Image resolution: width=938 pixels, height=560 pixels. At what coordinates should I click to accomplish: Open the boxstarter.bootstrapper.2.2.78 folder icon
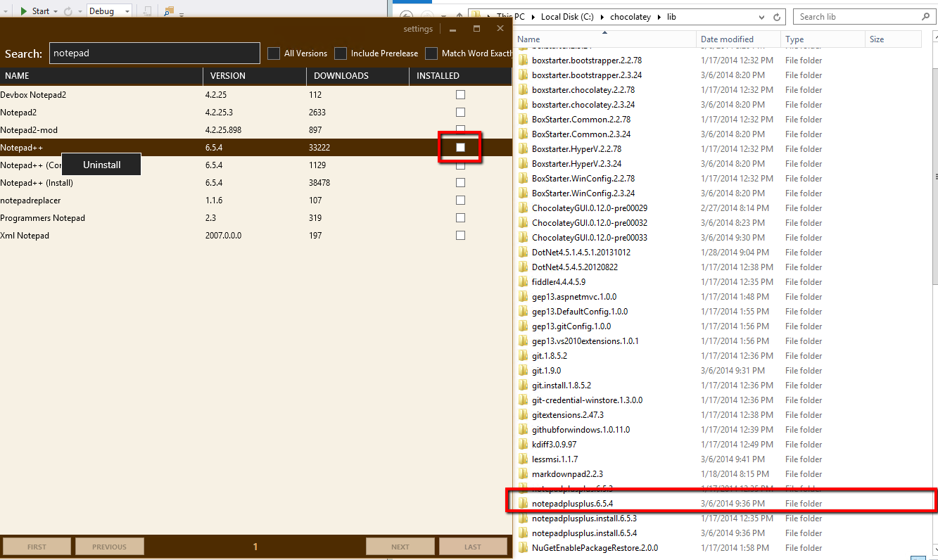coord(523,61)
